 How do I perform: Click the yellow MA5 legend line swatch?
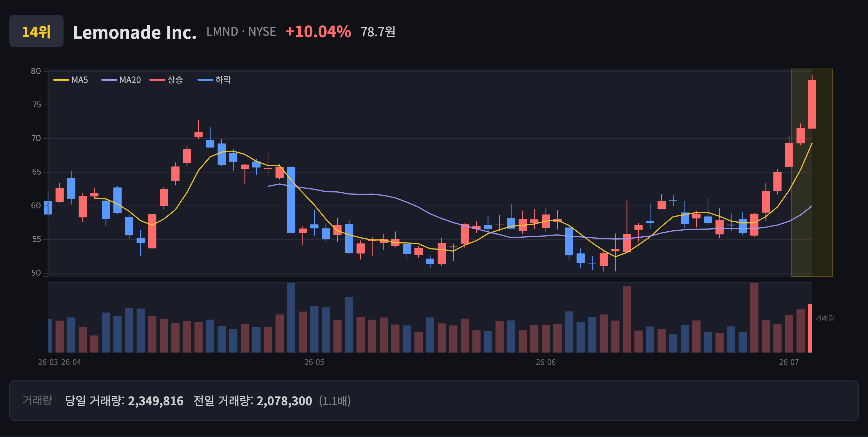coord(61,80)
